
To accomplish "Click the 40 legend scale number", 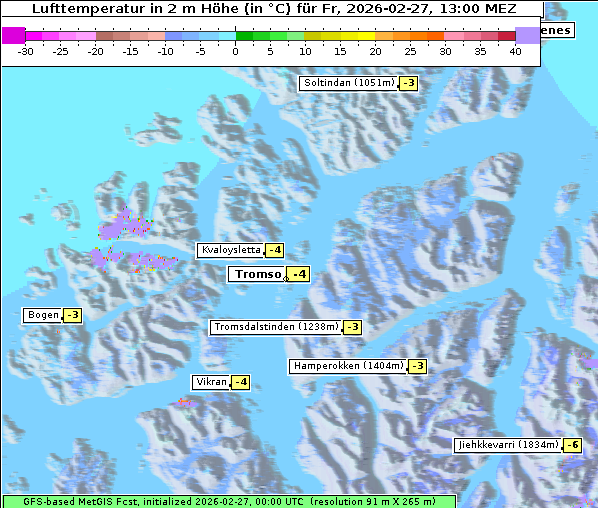I will [515, 51].
